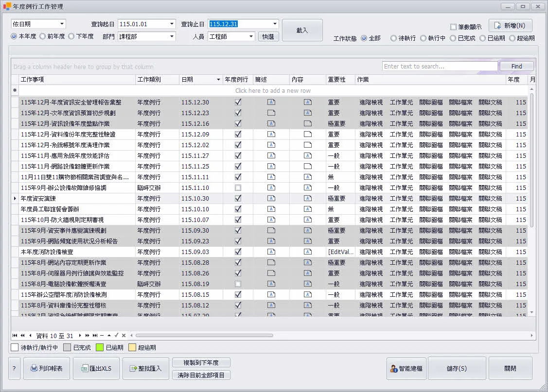Screen dimensions: 548x392
Task: Click the 'Click here to add a new row' row
Action: point(273,91)
